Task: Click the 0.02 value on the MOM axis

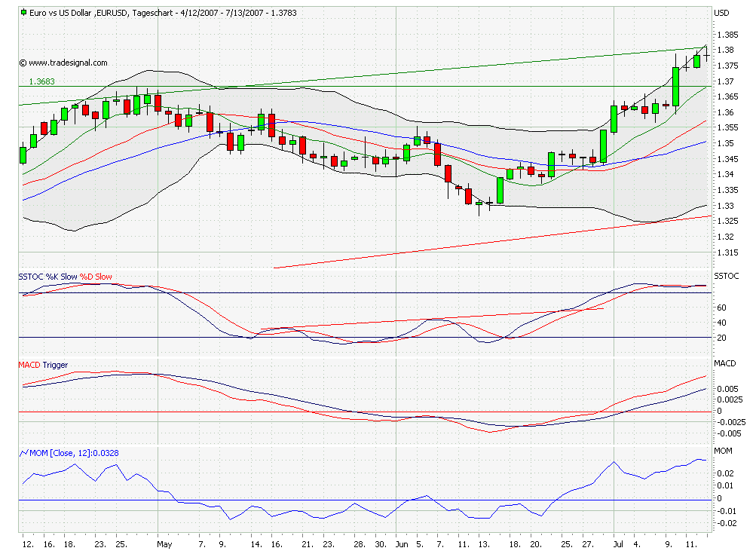Action: (x=726, y=473)
